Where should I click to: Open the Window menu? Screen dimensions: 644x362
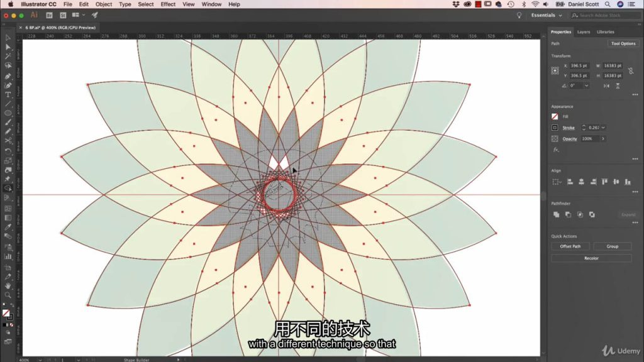(x=211, y=4)
